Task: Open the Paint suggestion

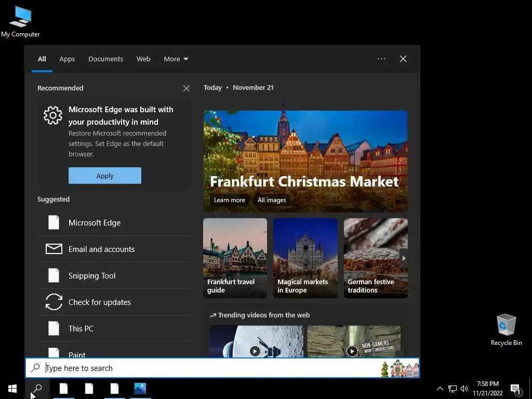Action: [x=114, y=350]
